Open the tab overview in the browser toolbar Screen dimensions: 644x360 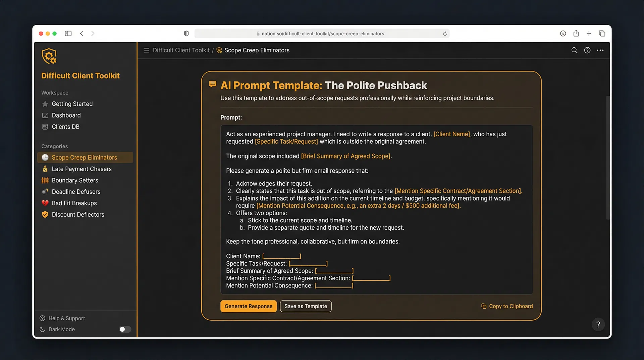602,33
